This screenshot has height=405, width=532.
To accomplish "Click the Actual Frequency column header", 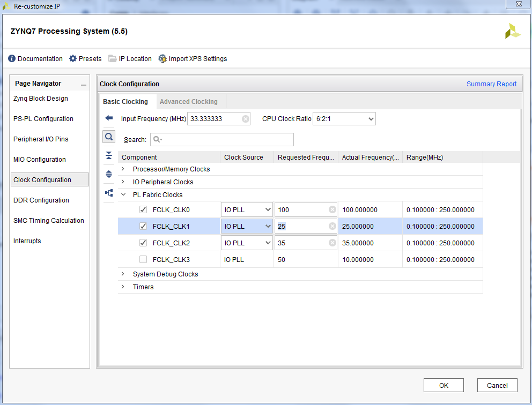I will [x=370, y=157].
